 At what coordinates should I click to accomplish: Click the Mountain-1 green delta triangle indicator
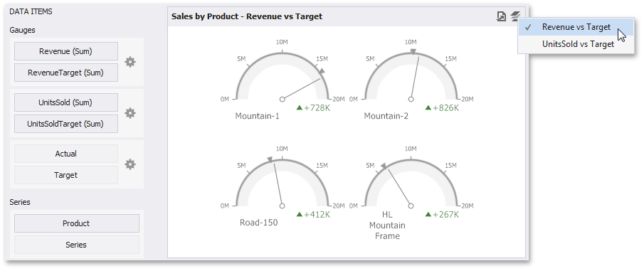tap(300, 108)
